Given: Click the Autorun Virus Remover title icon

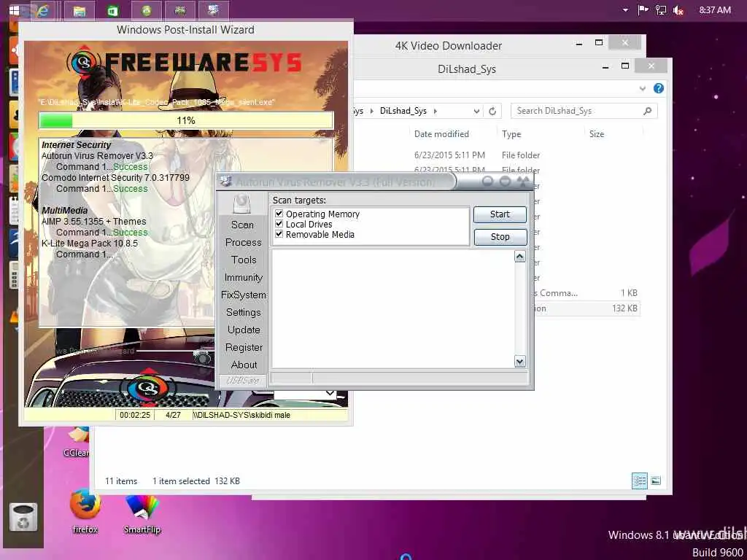Looking at the screenshot, I should [x=226, y=182].
